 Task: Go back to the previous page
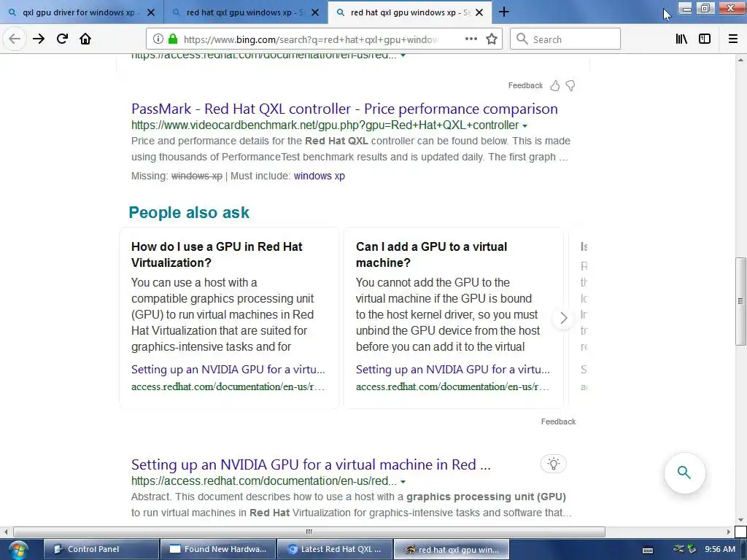15,39
